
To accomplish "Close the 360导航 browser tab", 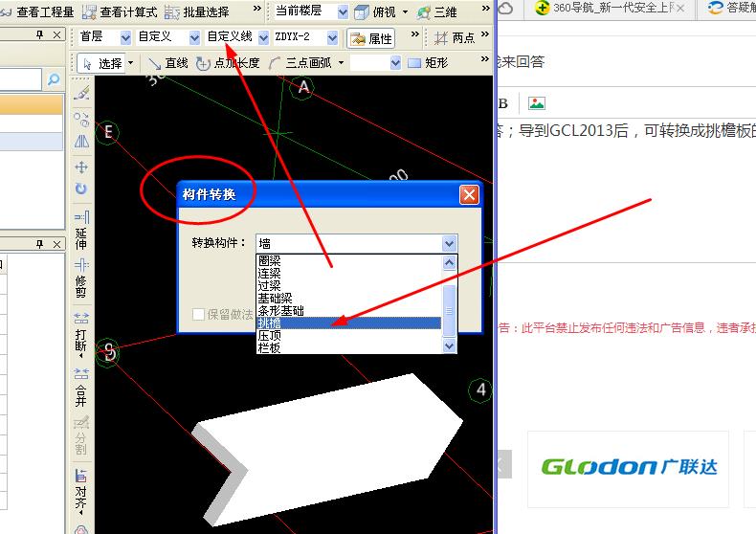I will [680, 9].
